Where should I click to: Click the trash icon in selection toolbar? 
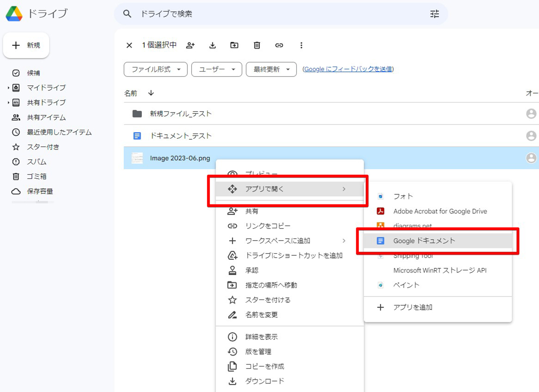pyautogui.click(x=257, y=45)
